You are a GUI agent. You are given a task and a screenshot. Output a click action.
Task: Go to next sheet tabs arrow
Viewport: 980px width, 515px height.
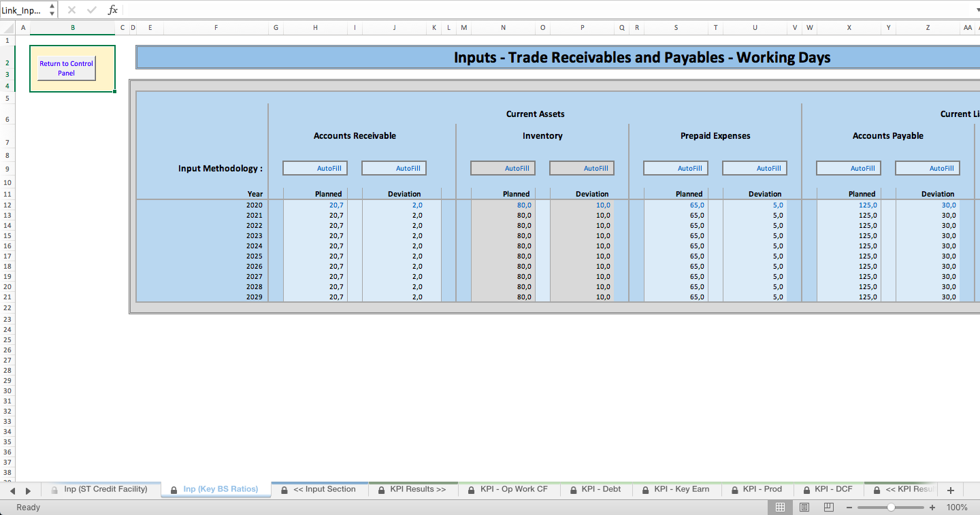28,491
